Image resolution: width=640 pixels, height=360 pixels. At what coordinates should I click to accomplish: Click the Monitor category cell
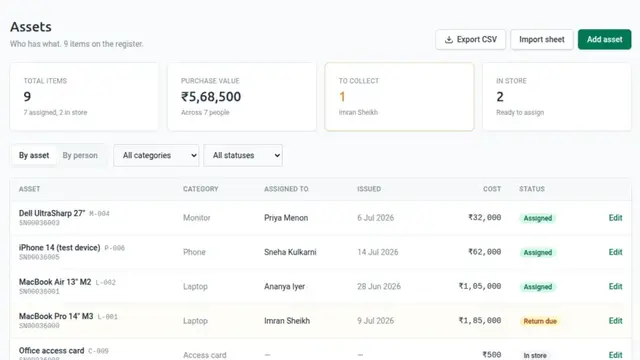[196, 218]
